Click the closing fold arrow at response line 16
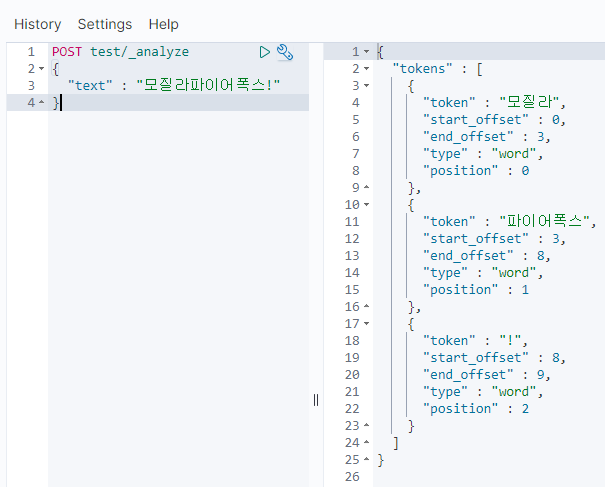Image resolution: width=605 pixels, height=487 pixels. tap(366, 306)
